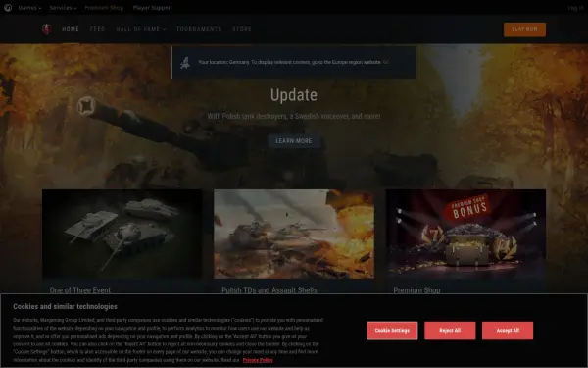Click Log in at top right
Screen dimensions: 588x368
coord(575,8)
